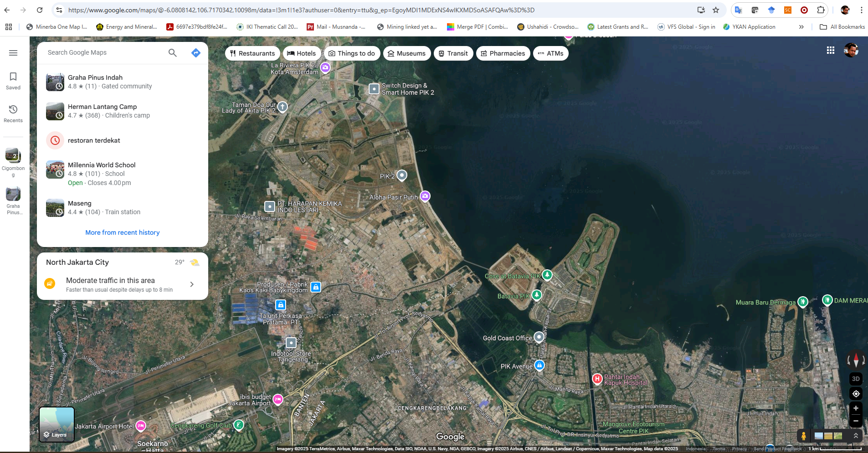
Task: Toggle the 3D view button
Action: pos(856,379)
